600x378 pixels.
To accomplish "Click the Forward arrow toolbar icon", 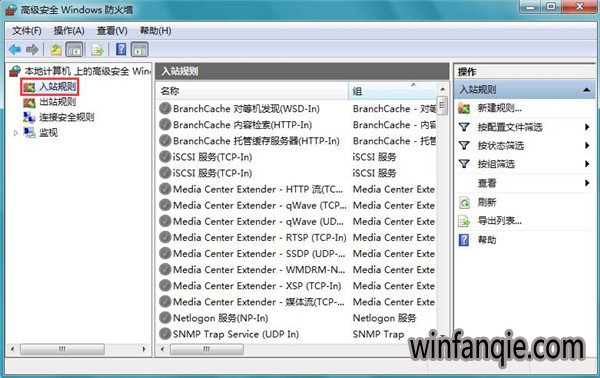I will click(32, 49).
